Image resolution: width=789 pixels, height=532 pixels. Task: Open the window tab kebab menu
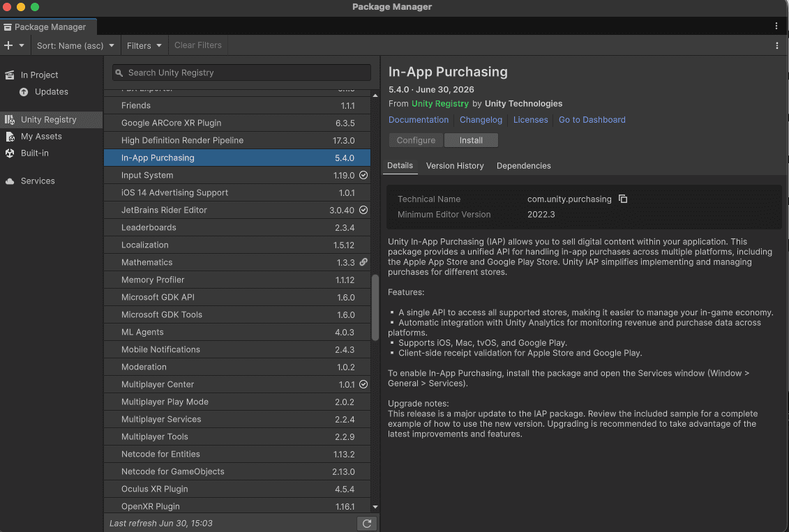[776, 26]
